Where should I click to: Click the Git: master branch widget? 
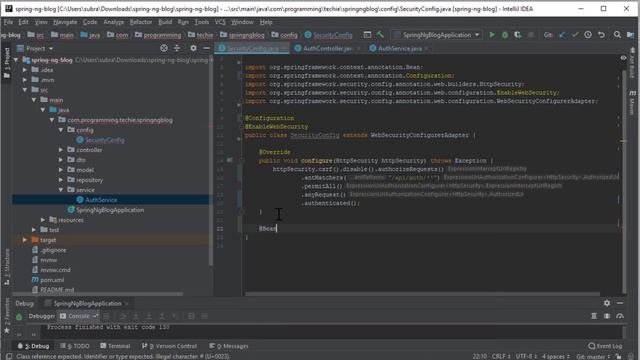point(593,356)
